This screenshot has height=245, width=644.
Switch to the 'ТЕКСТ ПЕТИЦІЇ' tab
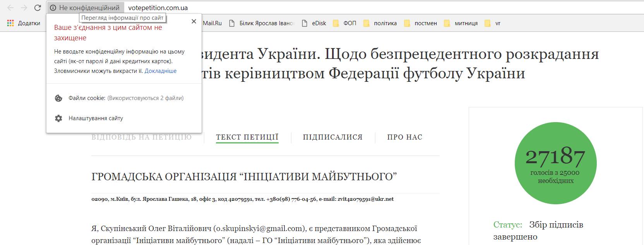247,137
